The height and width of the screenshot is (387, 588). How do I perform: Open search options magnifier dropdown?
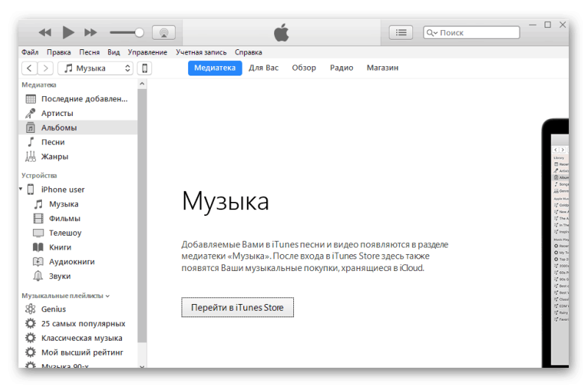click(432, 33)
